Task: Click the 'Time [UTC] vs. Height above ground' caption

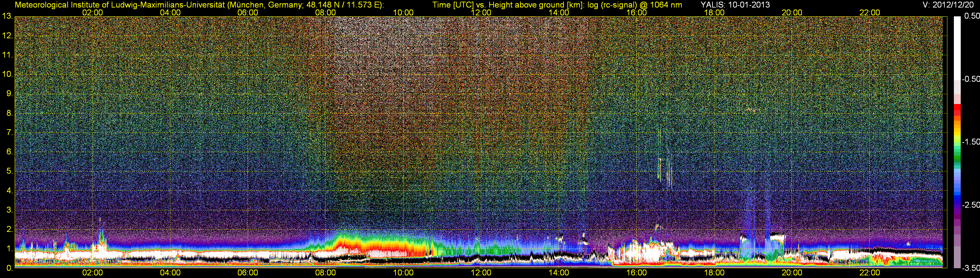Action: coord(557,5)
